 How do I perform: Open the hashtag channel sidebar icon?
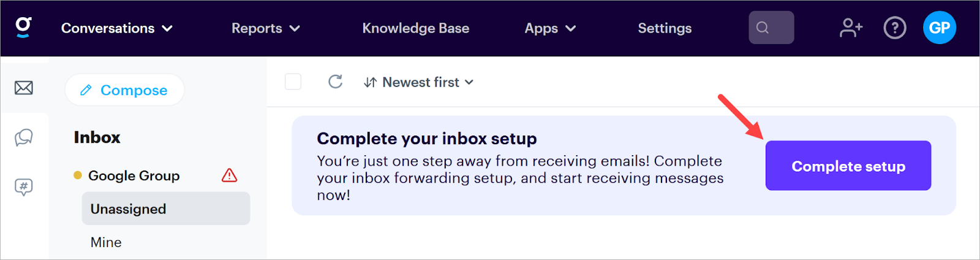[x=24, y=186]
